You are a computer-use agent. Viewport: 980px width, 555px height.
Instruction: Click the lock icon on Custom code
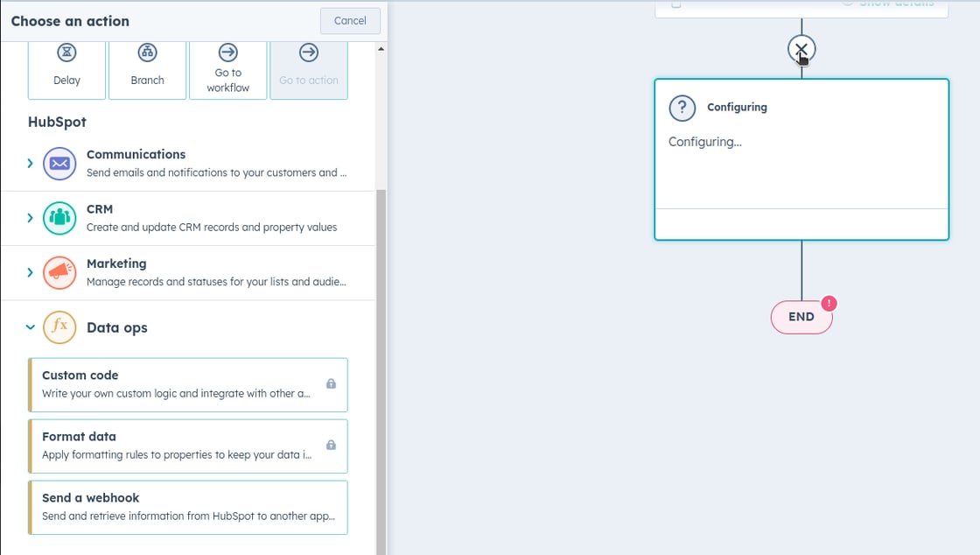coord(331,385)
